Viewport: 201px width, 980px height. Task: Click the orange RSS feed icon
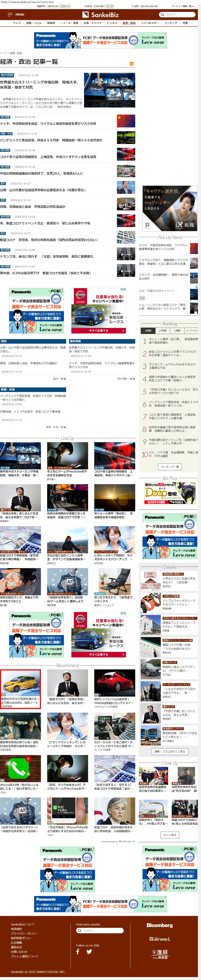coord(131,64)
